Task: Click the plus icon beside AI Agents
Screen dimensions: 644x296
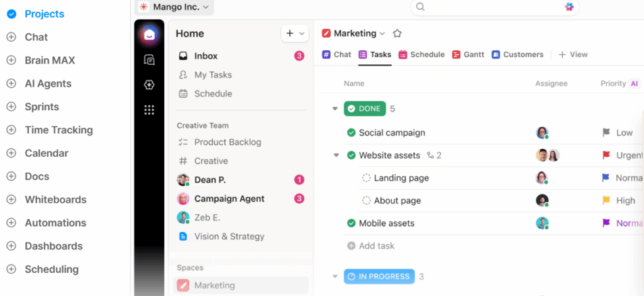Action: point(11,84)
